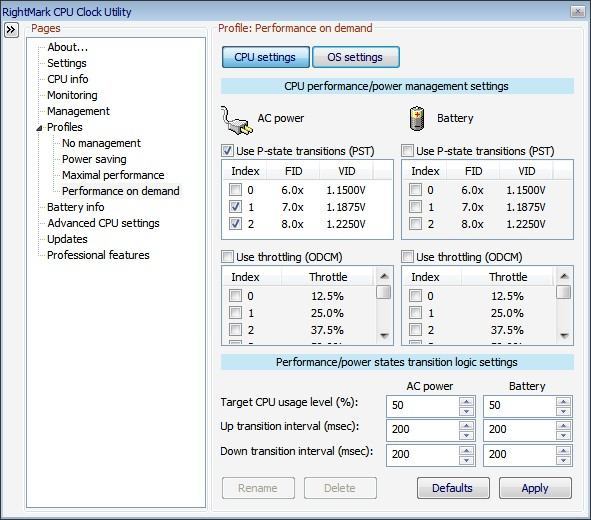The height and width of the screenshot is (520, 591).
Task: Select the No management profile
Action: click(101, 143)
